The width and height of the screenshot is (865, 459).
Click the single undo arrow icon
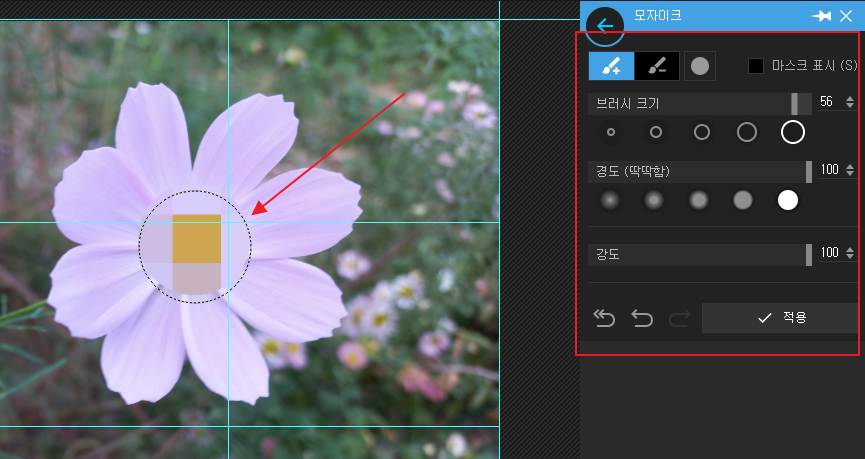pos(642,318)
